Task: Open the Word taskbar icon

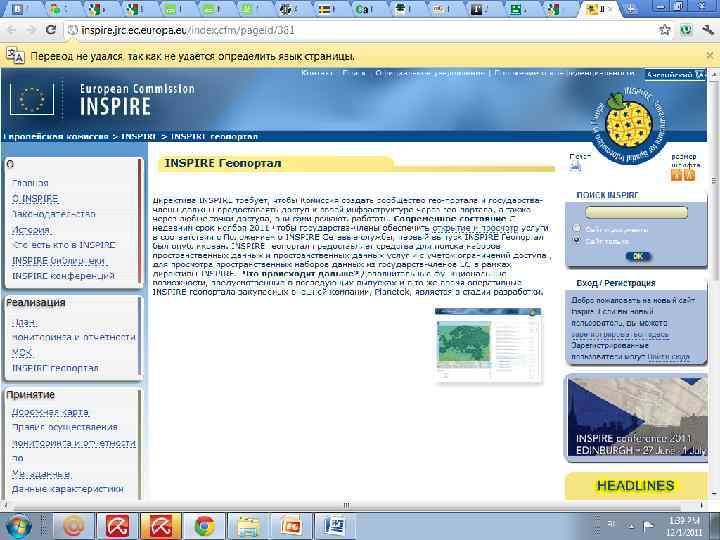Action: tap(335, 526)
